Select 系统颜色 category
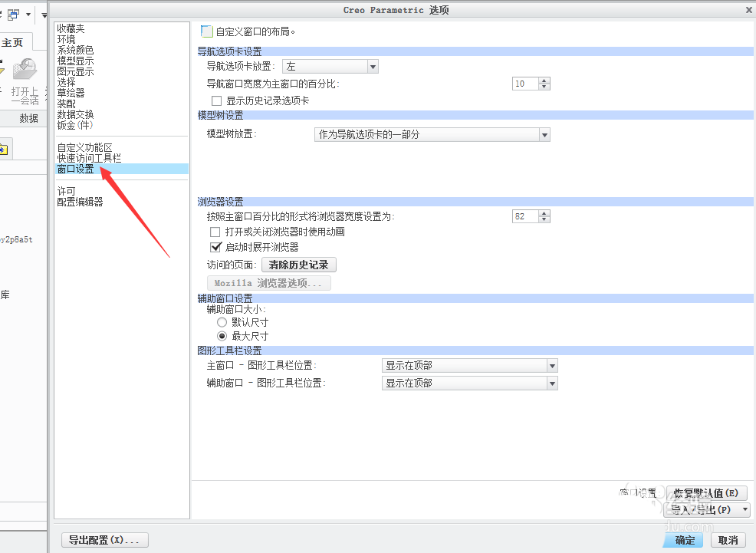The height and width of the screenshot is (553, 756). pos(75,50)
